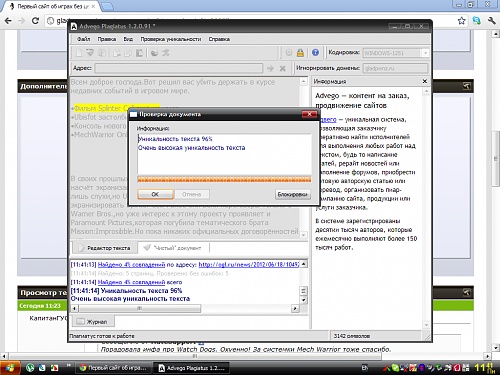
Task: Click the green uTorrent quick launch icon
Action: click(30, 368)
